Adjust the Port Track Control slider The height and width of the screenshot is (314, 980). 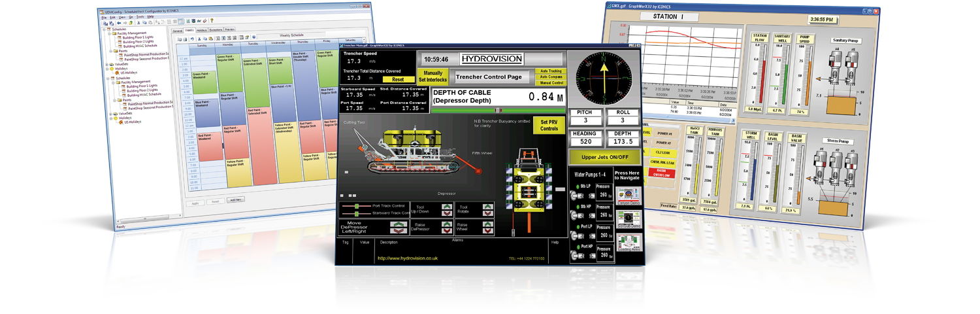click(x=358, y=206)
